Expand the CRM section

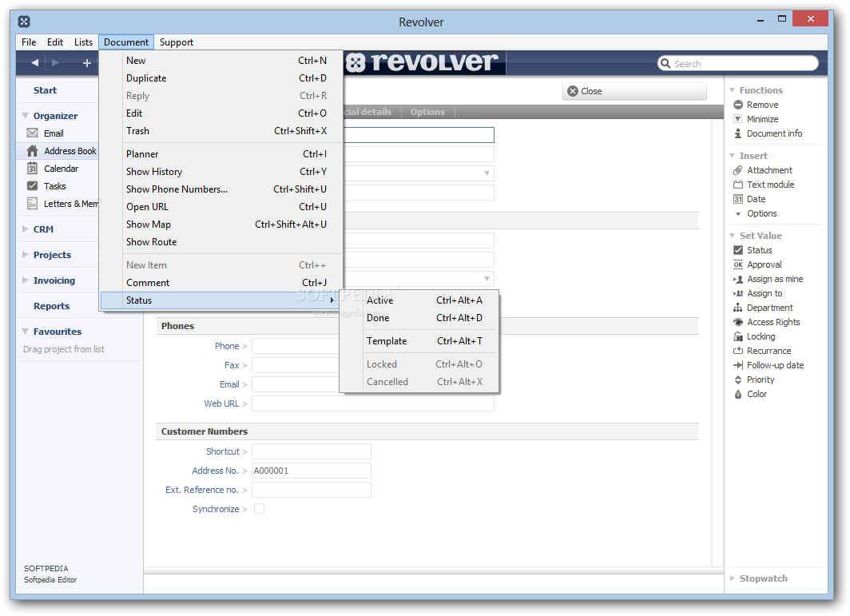coord(26,229)
